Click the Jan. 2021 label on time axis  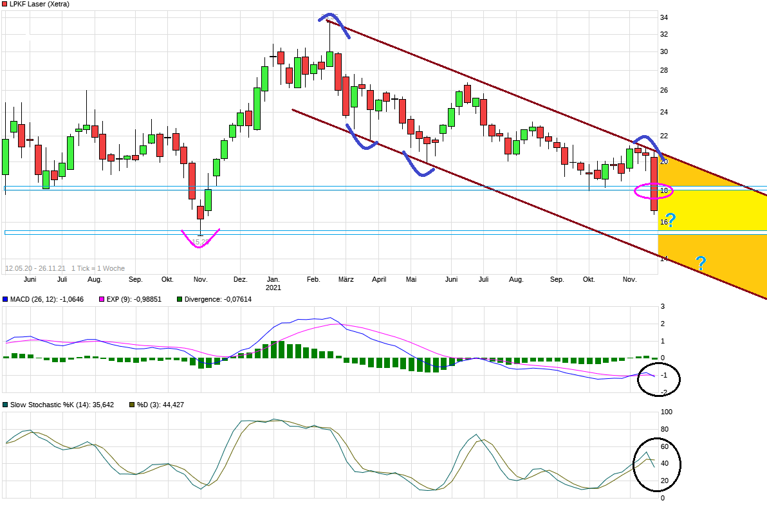[x=273, y=284]
